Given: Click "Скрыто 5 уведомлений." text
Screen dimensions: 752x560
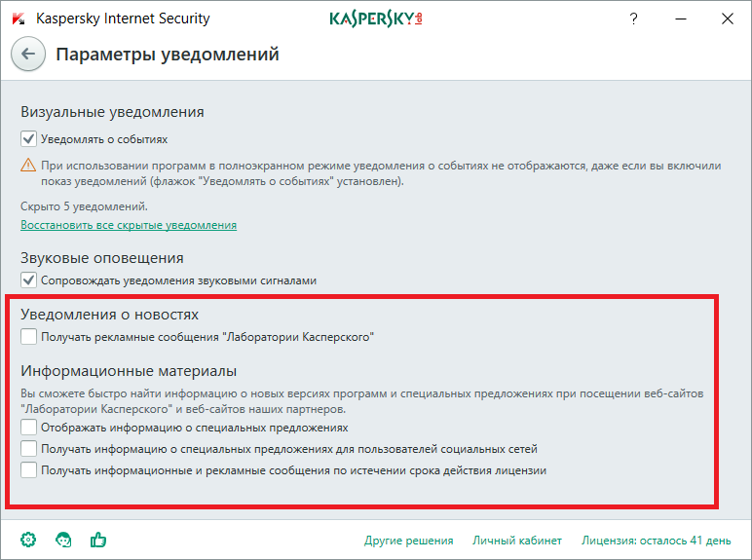Looking at the screenshot, I should [84, 206].
